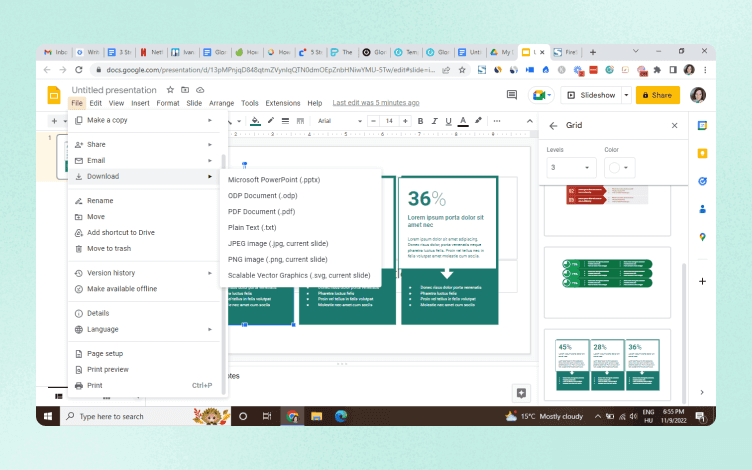The image size is (752, 470).
Task: Open the Arial font dropdown
Action: 339,121
